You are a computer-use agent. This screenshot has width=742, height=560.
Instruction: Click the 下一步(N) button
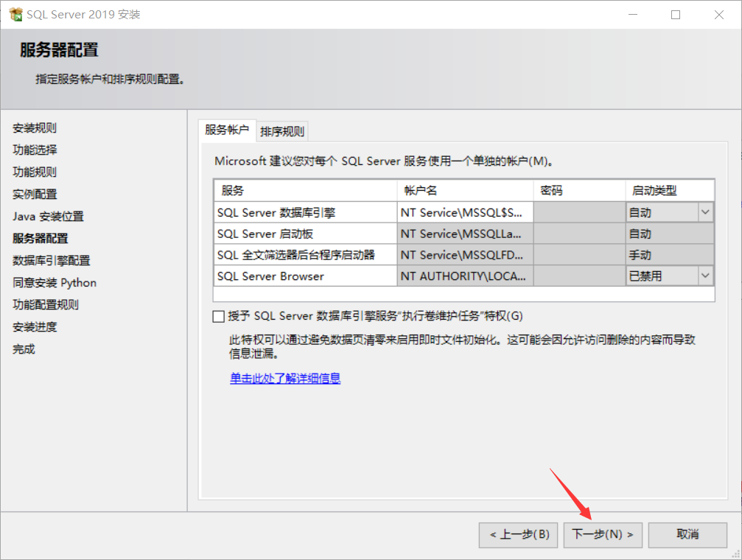click(602, 535)
